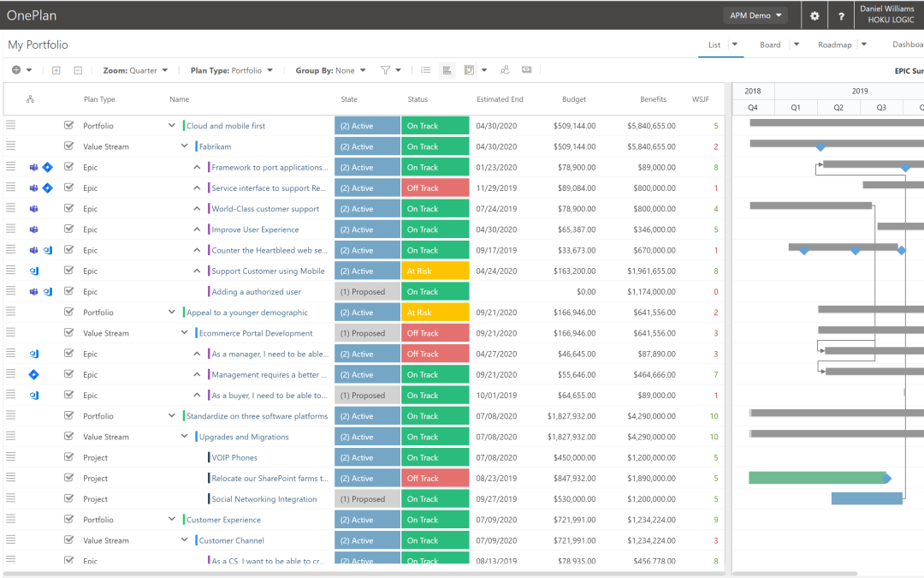Click the people sharing icon on the toolbar
This screenshot has height=578, width=924.
[x=506, y=70]
